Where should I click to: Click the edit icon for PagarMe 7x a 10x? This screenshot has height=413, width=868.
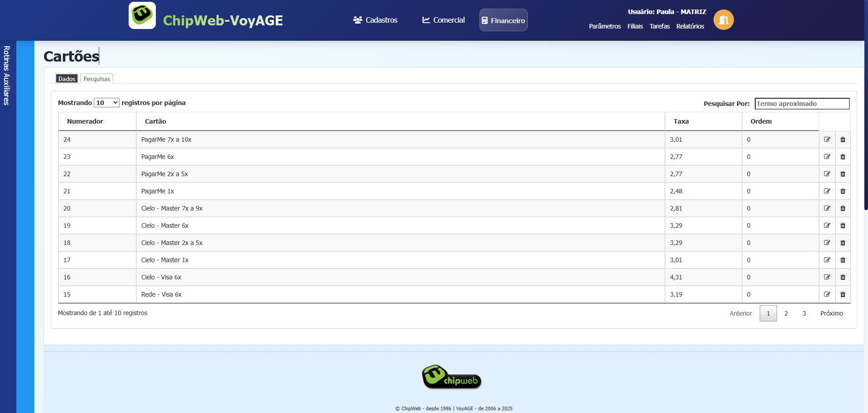[x=827, y=139]
